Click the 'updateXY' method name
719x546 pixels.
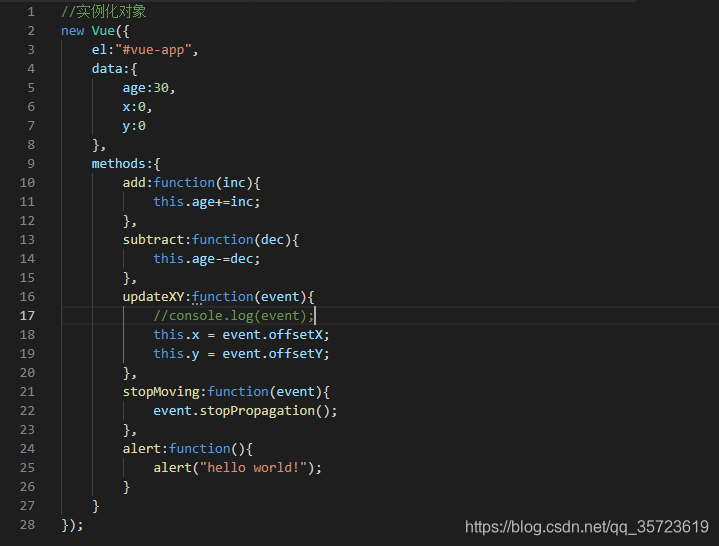pyautogui.click(x=153, y=297)
